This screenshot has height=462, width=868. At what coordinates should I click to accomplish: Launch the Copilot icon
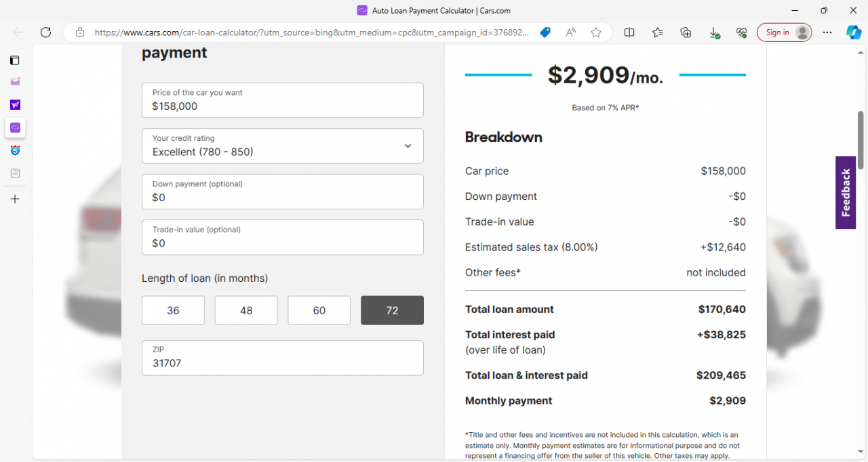tap(853, 32)
